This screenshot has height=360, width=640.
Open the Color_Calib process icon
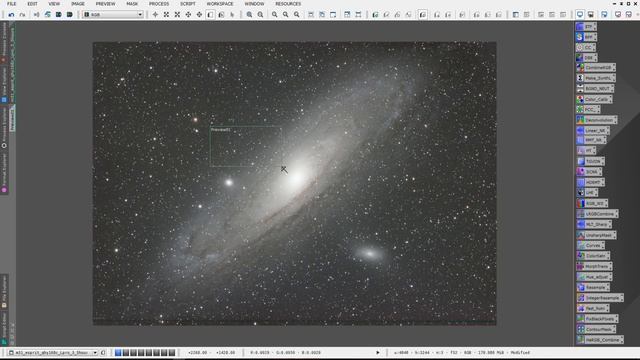pos(594,99)
